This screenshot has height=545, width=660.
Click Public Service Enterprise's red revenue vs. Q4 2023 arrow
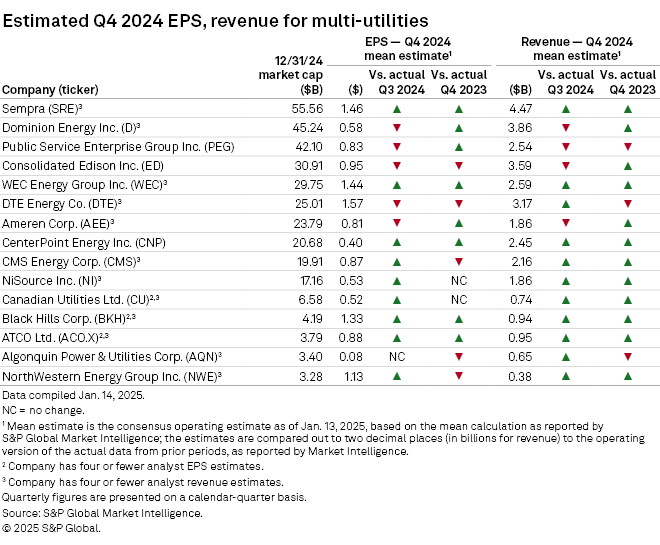pos(627,147)
